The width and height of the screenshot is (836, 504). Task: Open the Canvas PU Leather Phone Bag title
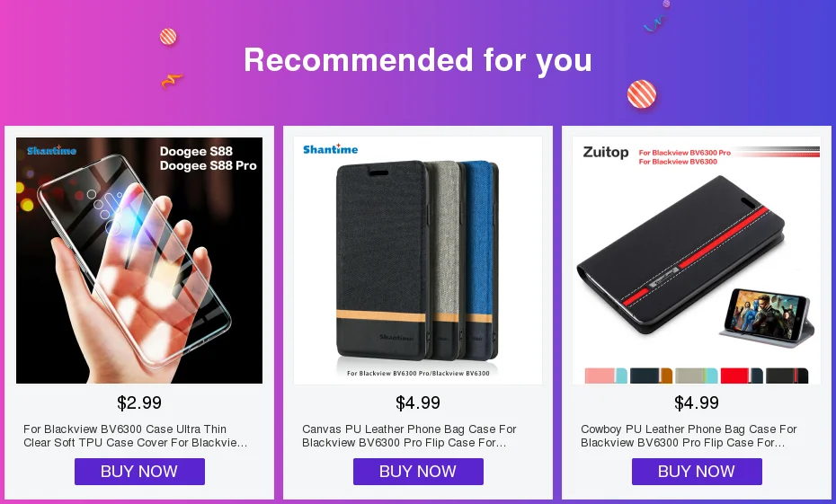coord(410,436)
